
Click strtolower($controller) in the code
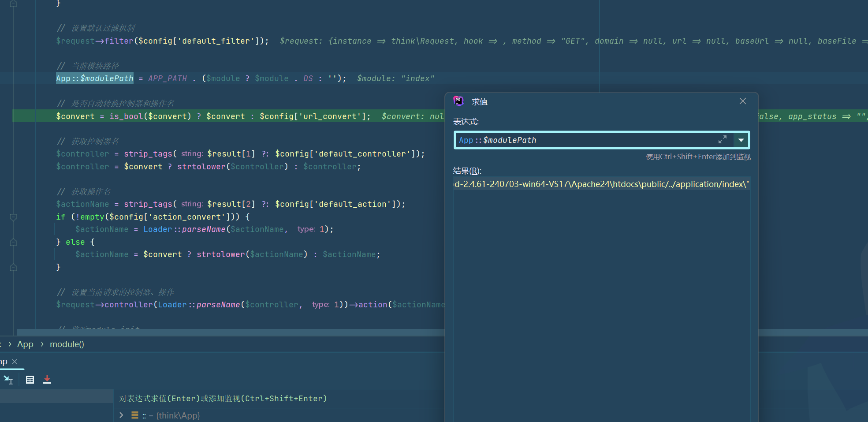[233, 166]
